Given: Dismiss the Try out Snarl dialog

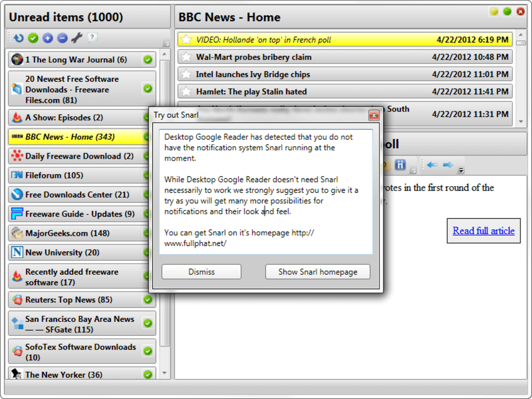Looking at the screenshot, I should point(201,272).
